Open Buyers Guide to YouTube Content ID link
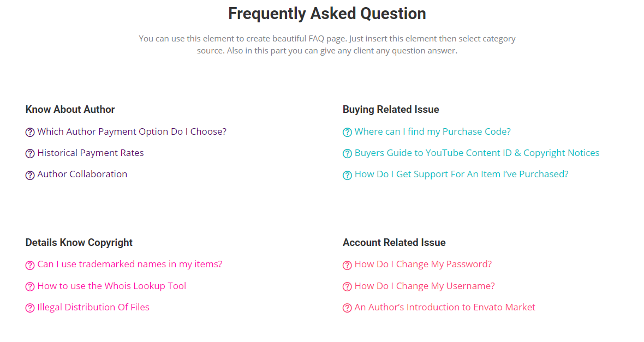Image resolution: width=644 pixels, height=342 pixels. point(477,153)
